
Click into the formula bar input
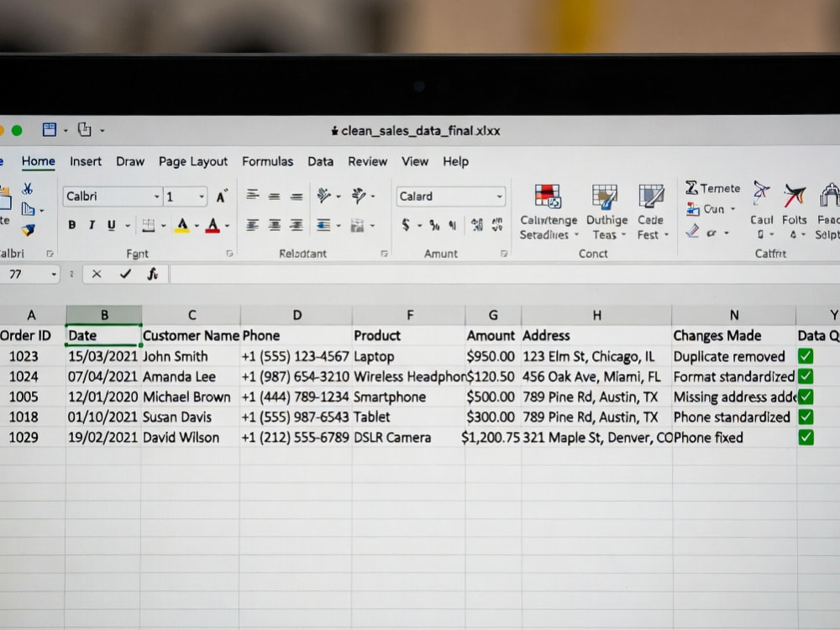pos(505,275)
